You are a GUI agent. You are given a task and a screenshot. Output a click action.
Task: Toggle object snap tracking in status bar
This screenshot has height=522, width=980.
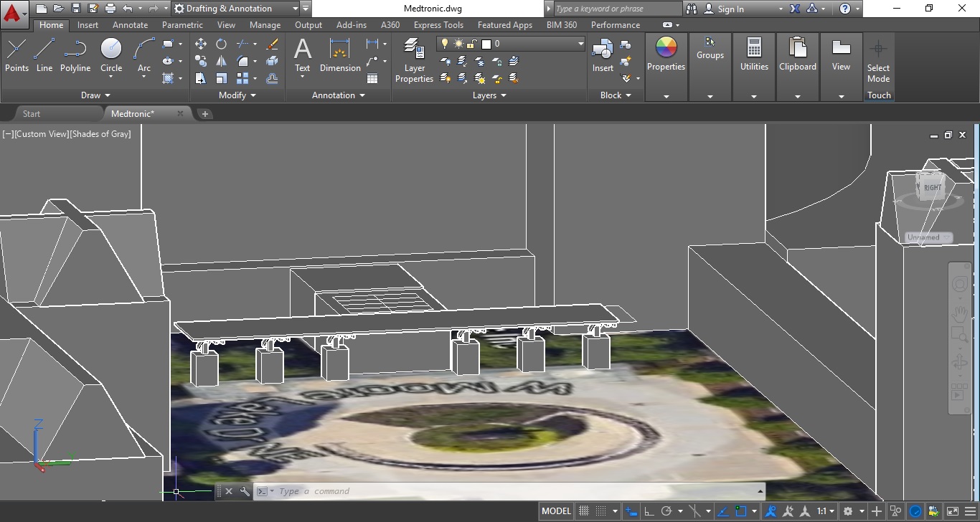click(x=723, y=511)
